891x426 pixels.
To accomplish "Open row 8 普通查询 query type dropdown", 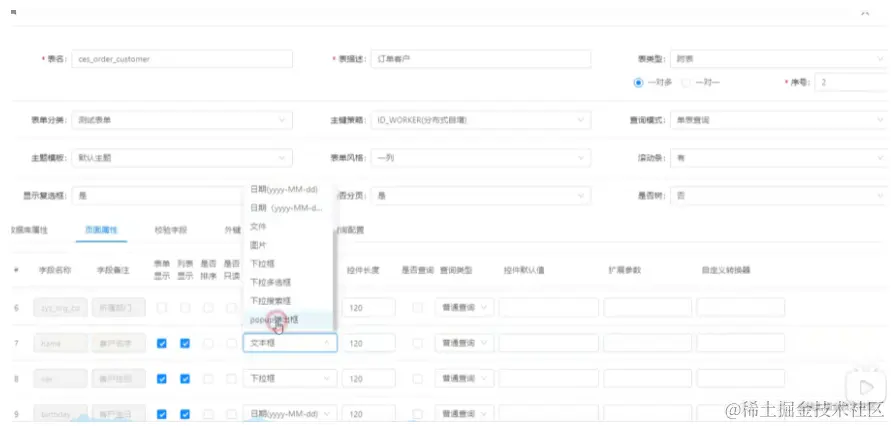I will coord(464,378).
